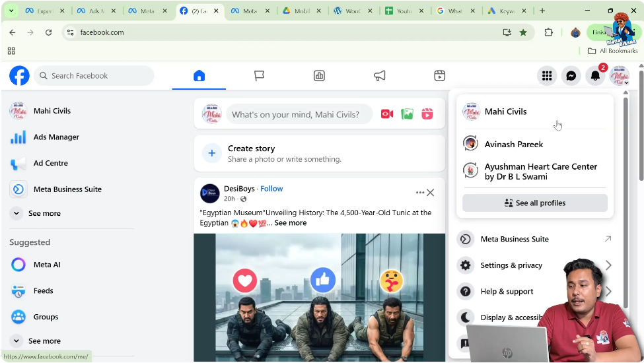Open the Reels video tab

pyautogui.click(x=439, y=75)
